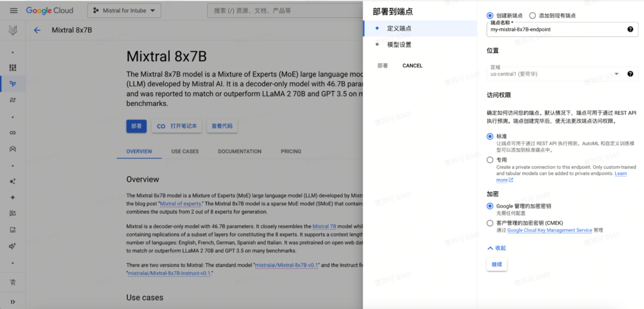Collapse advanced options with 收起

pyautogui.click(x=497, y=248)
